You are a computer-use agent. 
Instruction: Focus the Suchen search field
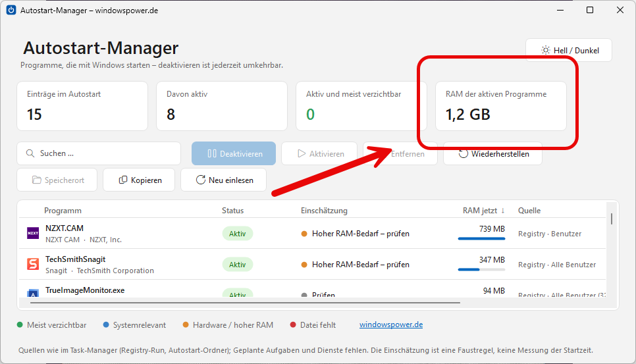click(x=99, y=153)
